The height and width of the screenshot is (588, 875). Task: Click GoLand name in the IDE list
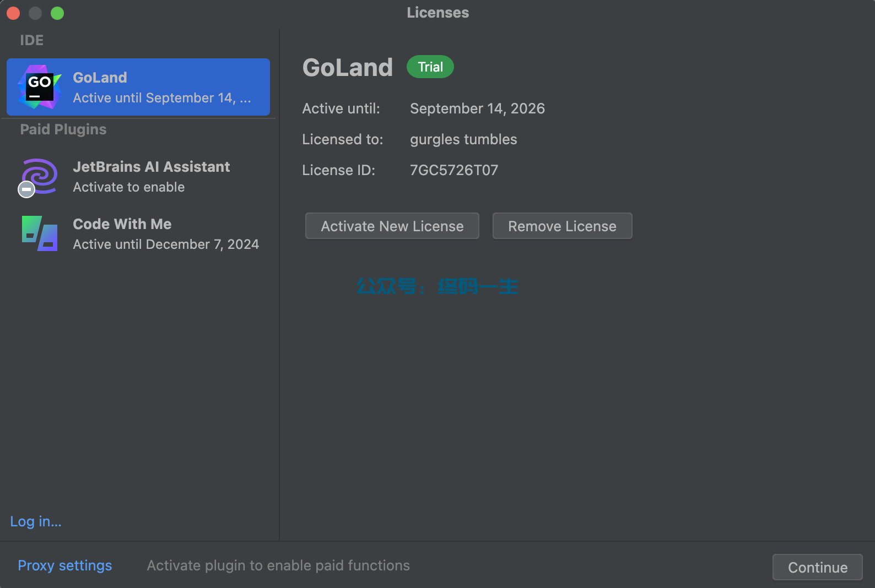100,78
